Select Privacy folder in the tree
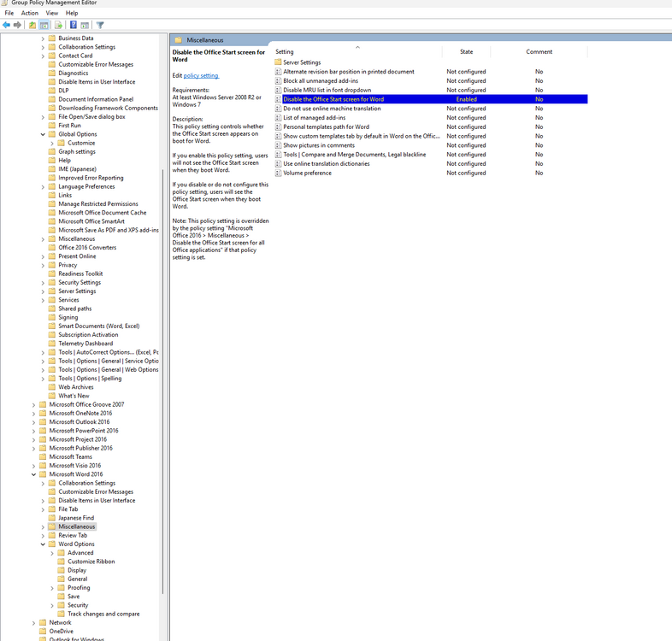This screenshot has width=672, height=641. click(x=68, y=265)
